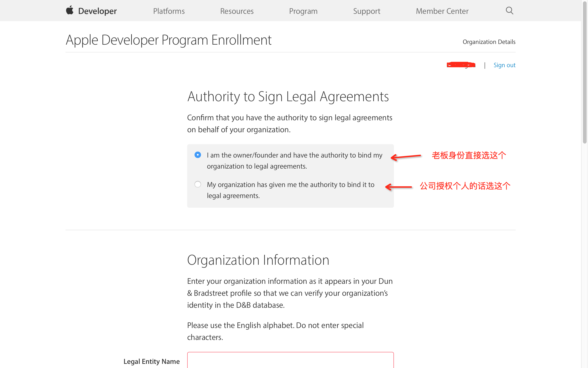The height and width of the screenshot is (368, 588).
Task: Open the Member Center menu item
Action: [x=442, y=11]
